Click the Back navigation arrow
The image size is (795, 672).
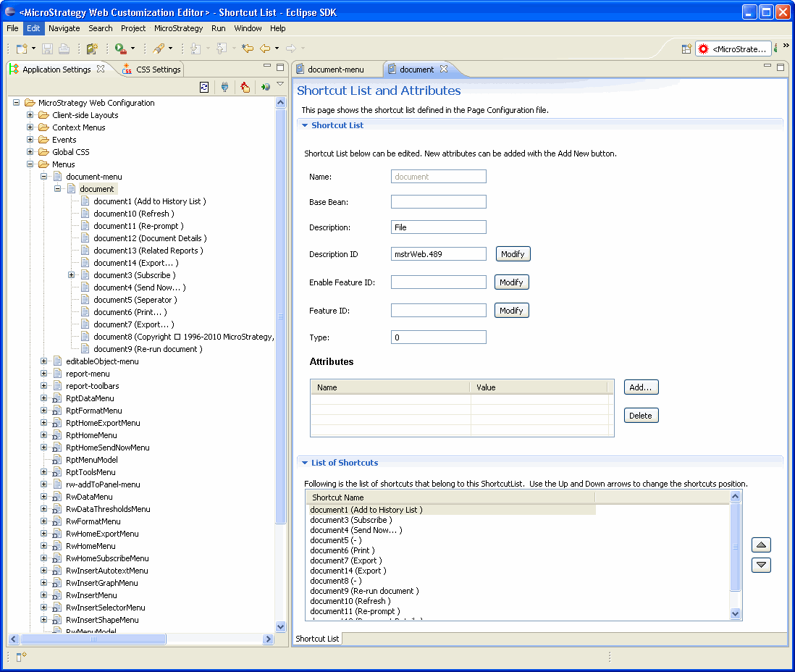coord(265,49)
